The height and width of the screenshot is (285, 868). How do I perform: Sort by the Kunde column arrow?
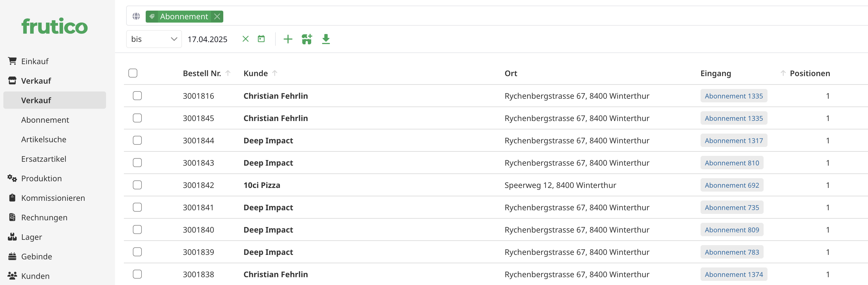point(275,73)
